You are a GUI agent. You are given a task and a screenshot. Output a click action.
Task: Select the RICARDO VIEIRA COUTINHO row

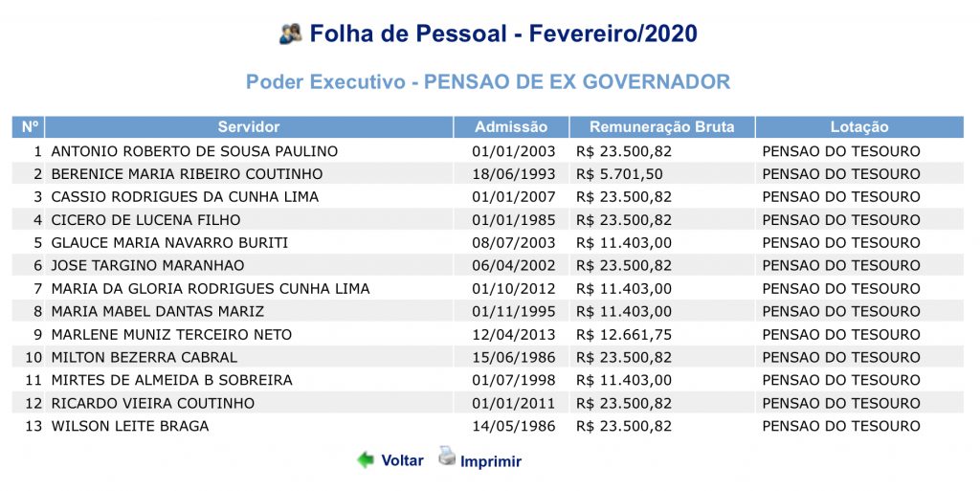pyautogui.click(x=487, y=403)
